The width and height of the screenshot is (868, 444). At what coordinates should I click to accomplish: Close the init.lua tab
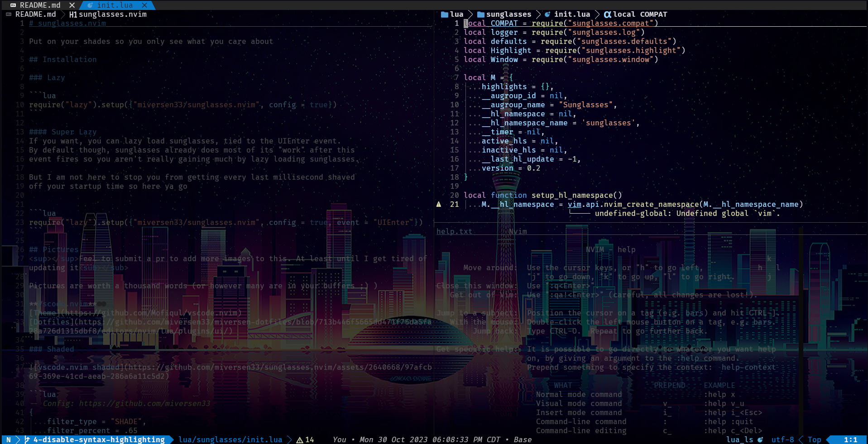tap(144, 5)
